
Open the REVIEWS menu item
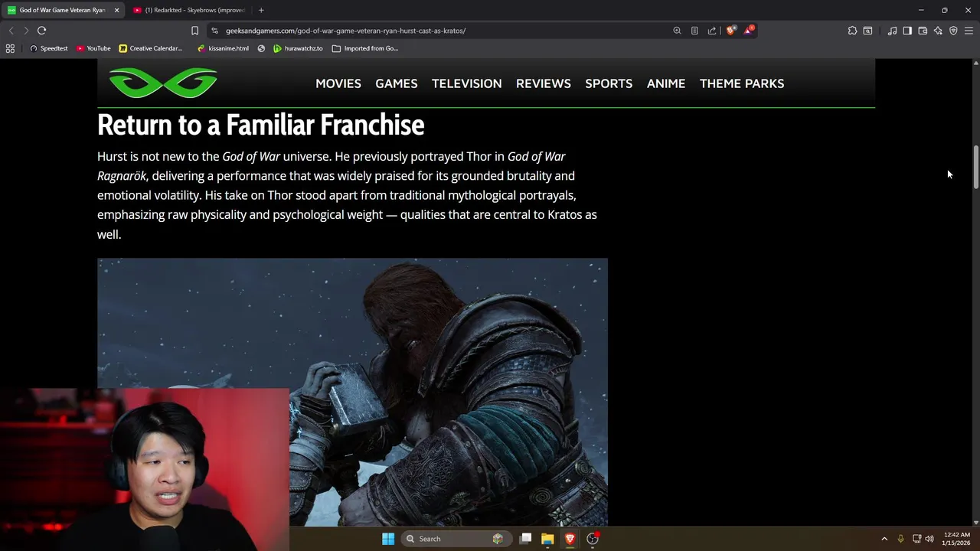544,83
